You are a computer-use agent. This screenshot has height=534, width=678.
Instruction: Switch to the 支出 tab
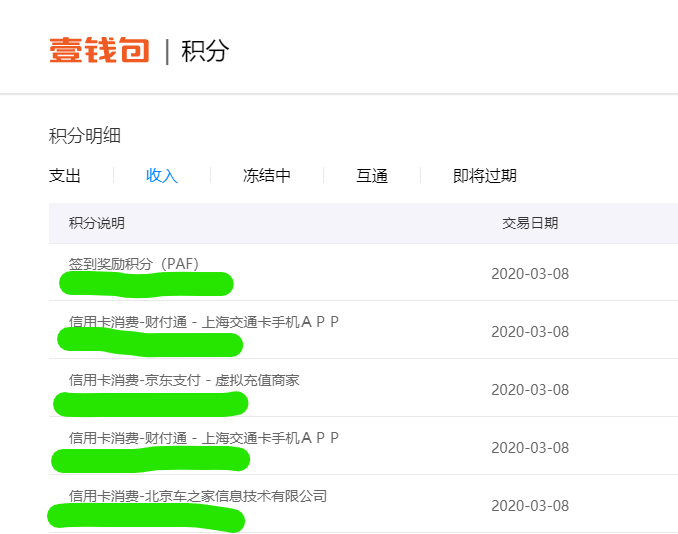click(x=65, y=176)
